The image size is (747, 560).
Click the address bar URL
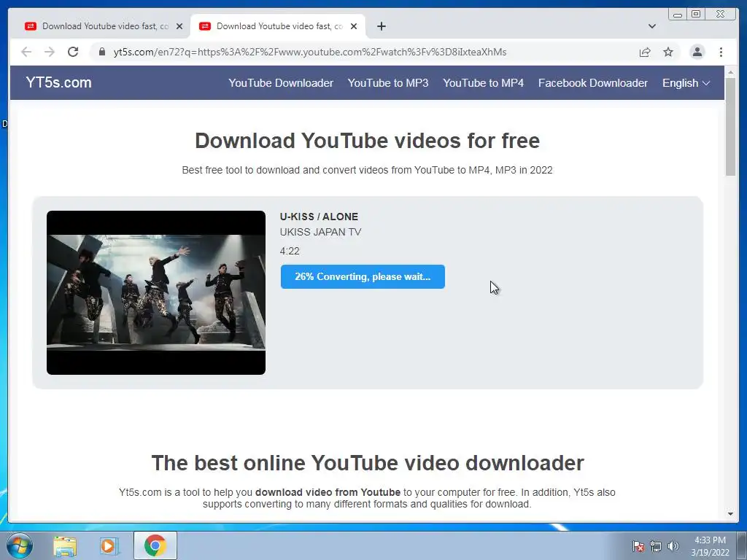pos(309,52)
